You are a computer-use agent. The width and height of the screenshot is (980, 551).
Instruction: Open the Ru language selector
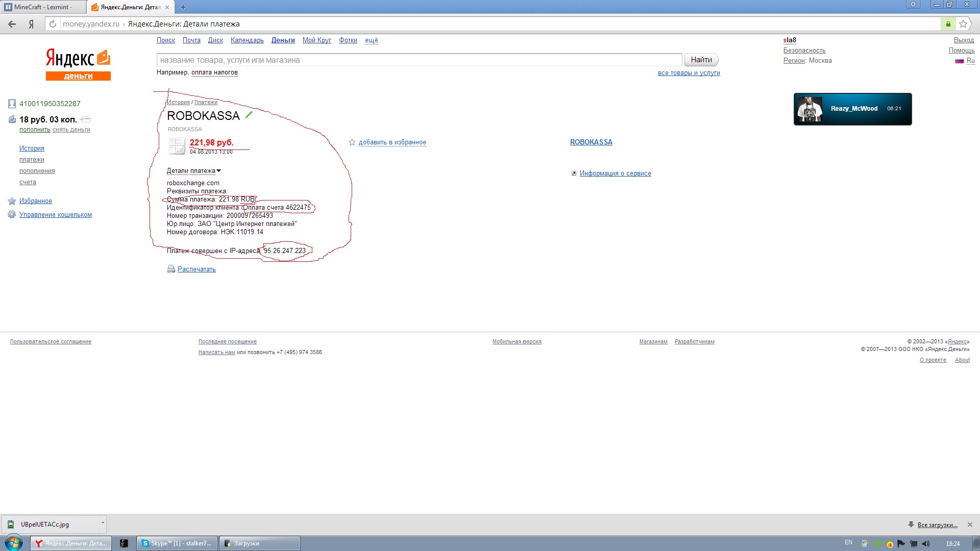point(970,60)
